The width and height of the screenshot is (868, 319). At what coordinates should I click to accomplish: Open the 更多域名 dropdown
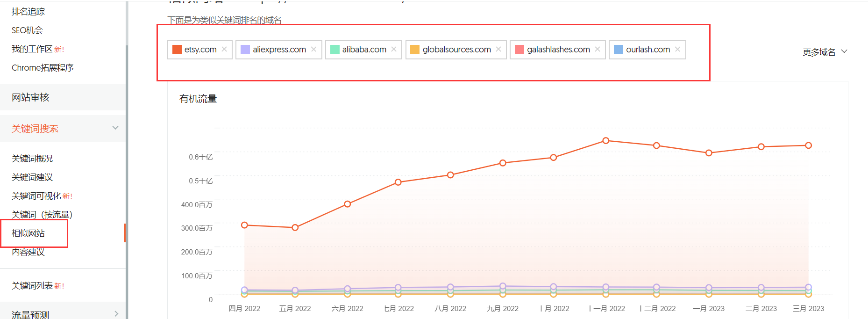point(825,52)
